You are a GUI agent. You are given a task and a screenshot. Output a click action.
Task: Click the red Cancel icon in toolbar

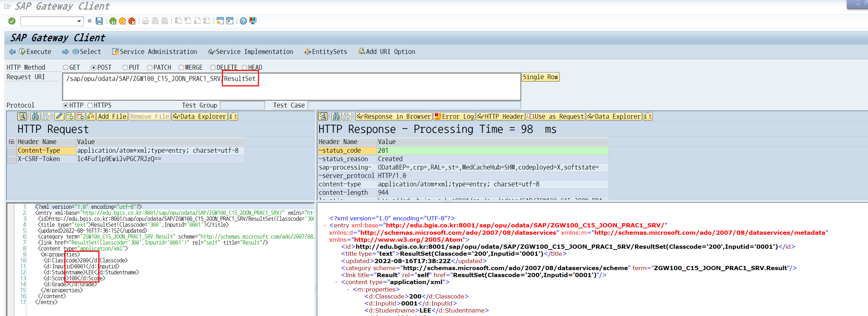(x=132, y=21)
